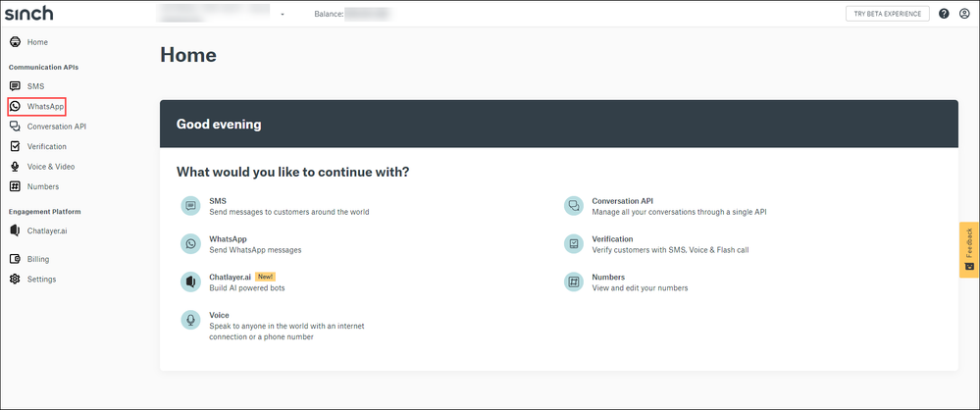Click the Voice card title link
Screen dimensions: 980x410
[219, 315]
